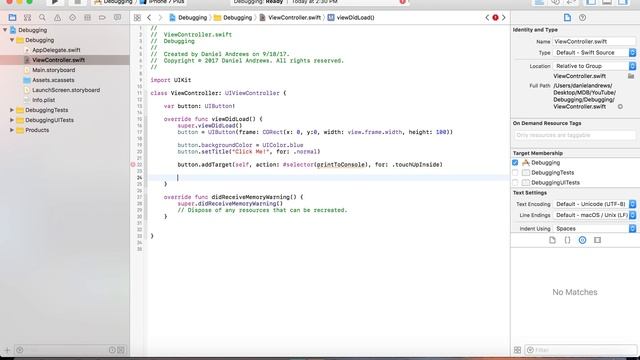The height and width of the screenshot is (360, 640).
Task: Click the error marker on line 22 gutter
Action: (x=133, y=164)
